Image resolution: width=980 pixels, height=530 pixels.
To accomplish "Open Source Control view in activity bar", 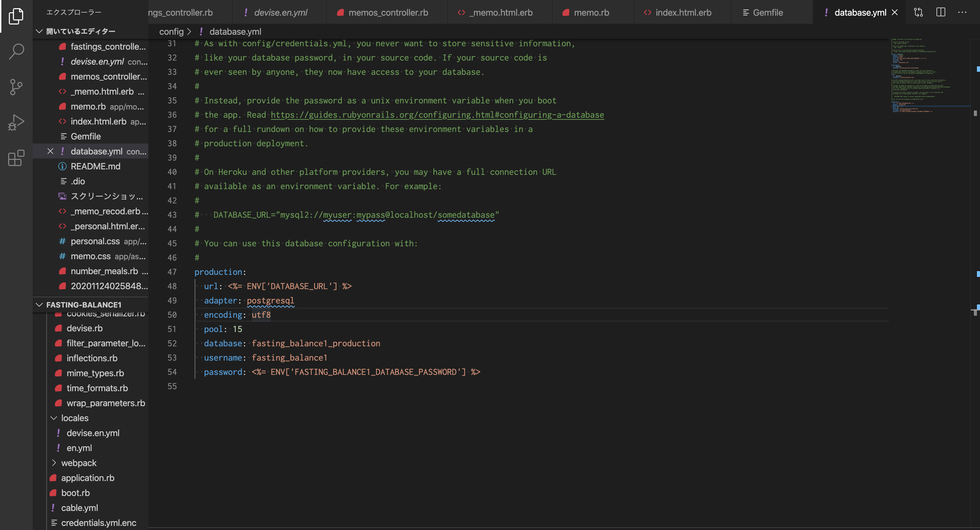I will pos(16,87).
